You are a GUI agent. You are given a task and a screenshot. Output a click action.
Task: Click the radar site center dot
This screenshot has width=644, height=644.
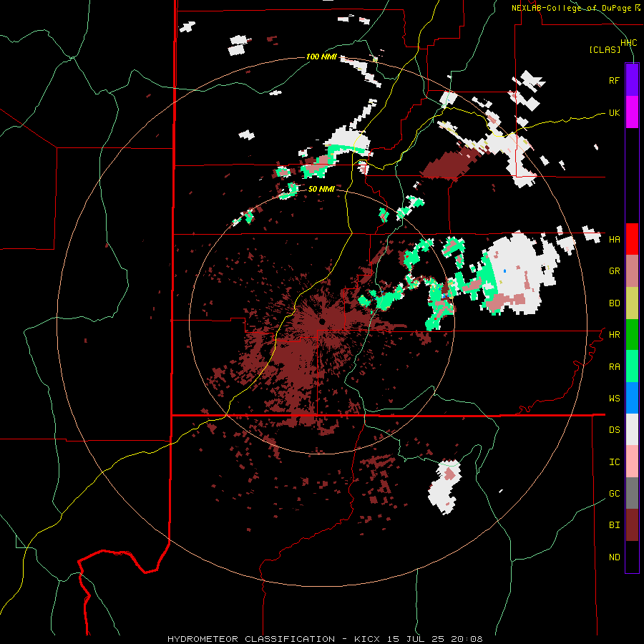[x=322, y=321]
